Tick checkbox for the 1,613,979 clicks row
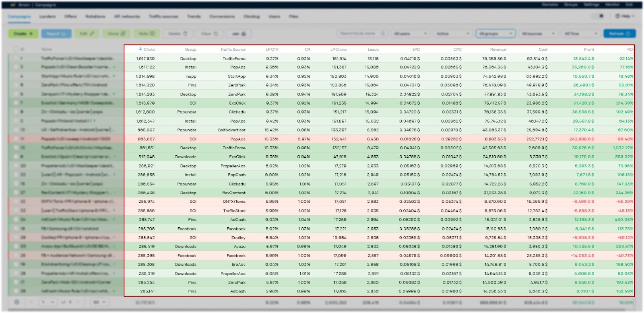Image resolution: width=644 pixels, height=313 pixels. [16, 103]
